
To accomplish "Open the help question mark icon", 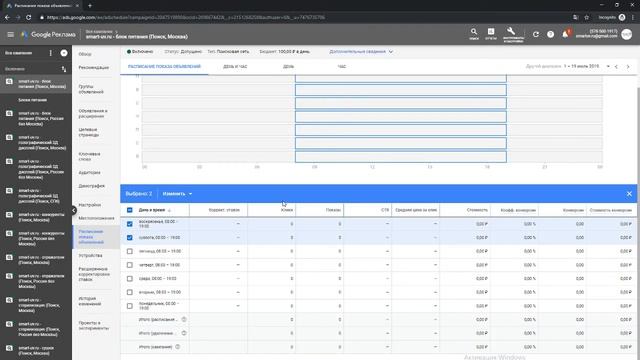I will [551, 35].
